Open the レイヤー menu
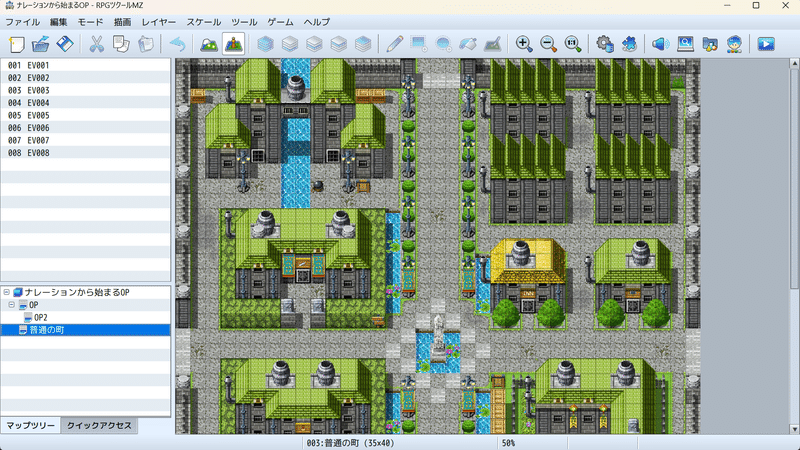Screen dimensions: 800x450 [x=159, y=22]
